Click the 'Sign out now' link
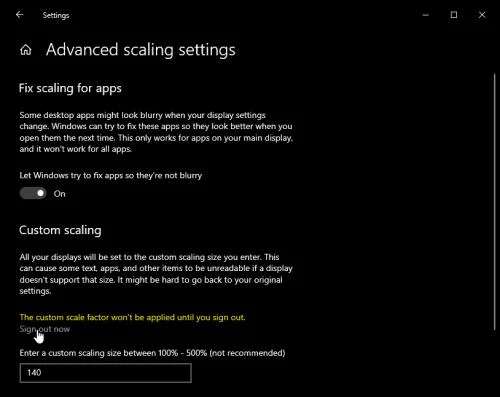 pos(45,329)
